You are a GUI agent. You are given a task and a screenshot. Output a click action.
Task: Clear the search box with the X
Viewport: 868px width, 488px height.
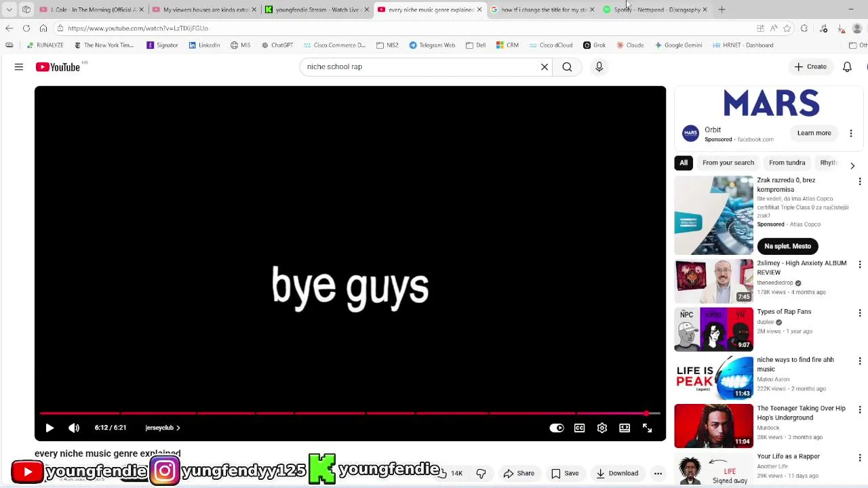pyautogui.click(x=545, y=67)
